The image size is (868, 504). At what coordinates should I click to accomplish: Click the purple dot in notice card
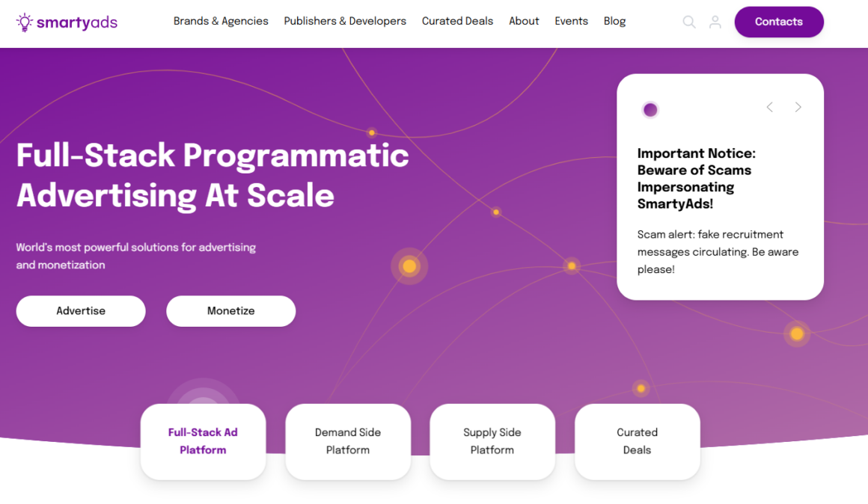(650, 110)
